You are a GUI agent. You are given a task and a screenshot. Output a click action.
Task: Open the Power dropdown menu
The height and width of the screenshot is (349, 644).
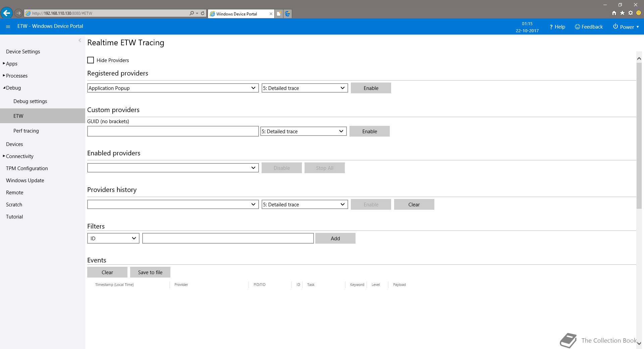click(x=626, y=27)
